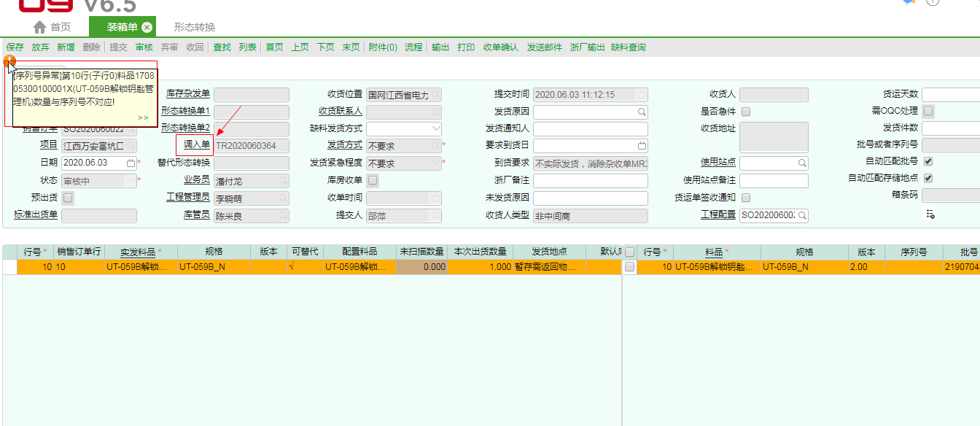The image size is (980, 426).
Task: Click the home icon beside 首页
Action: point(40,27)
